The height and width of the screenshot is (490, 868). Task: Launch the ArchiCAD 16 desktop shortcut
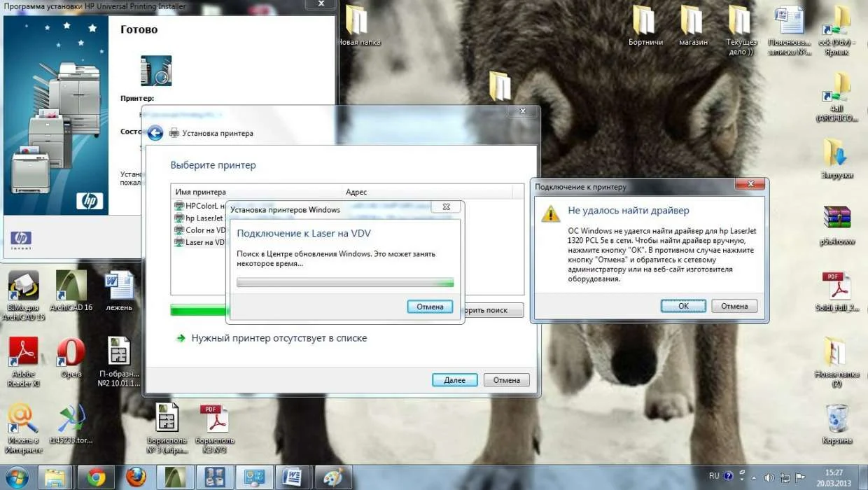[x=71, y=290]
